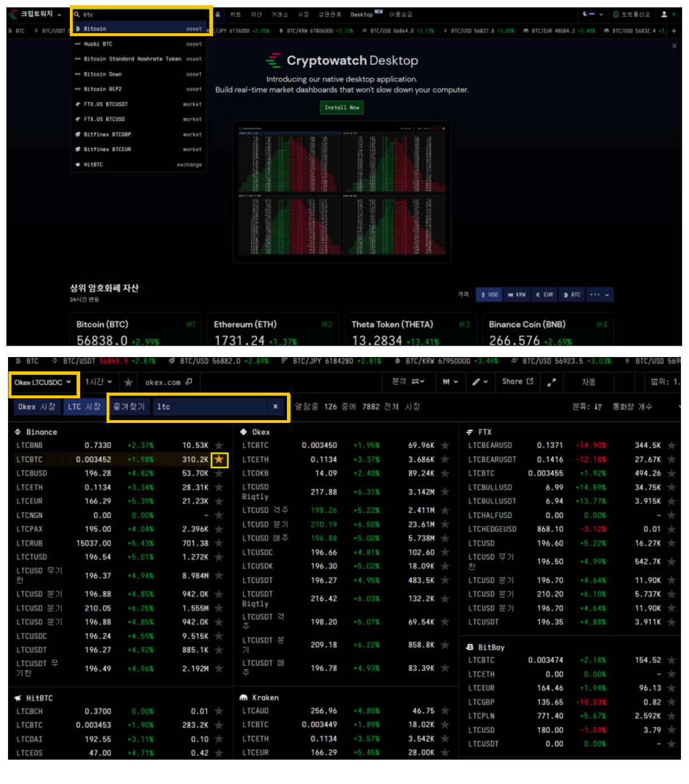Click the Share button
Image resolution: width=689 pixels, height=784 pixels.
click(x=518, y=382)
